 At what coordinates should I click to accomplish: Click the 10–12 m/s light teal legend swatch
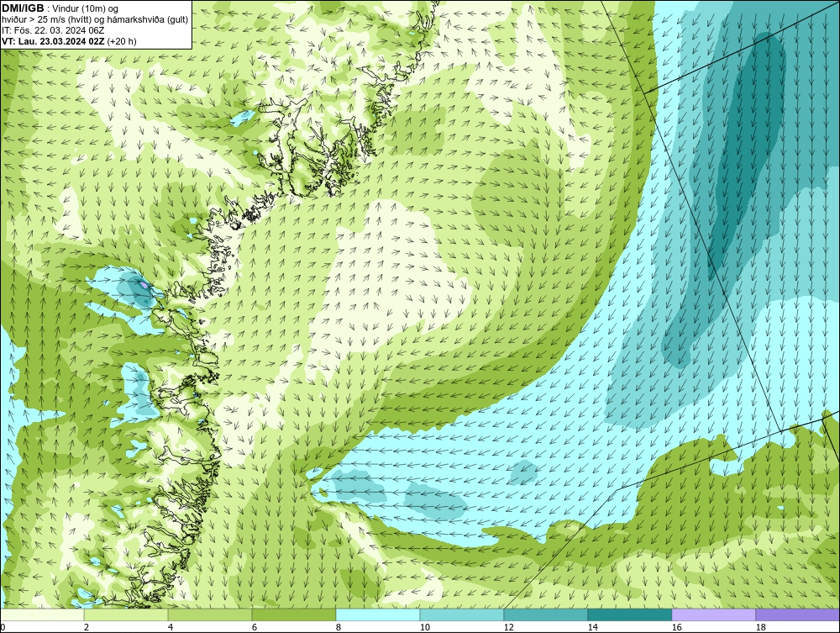(462, 615)
